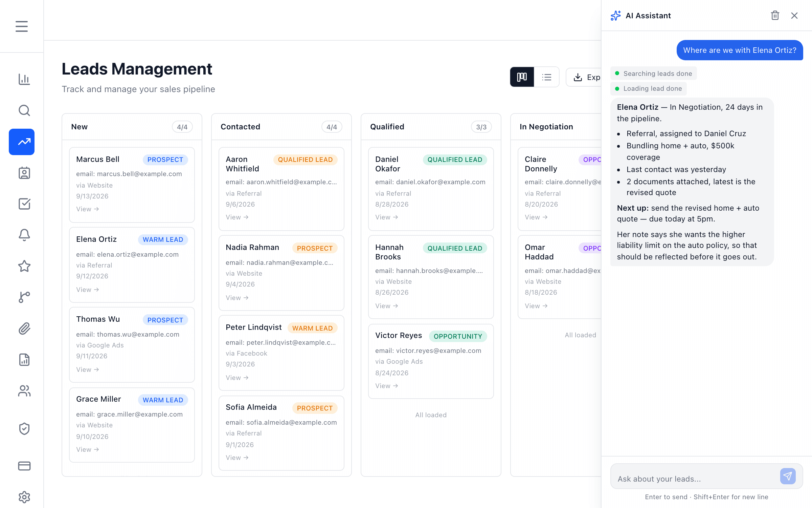View Nadia Rahman lead details
This screenshot has height=508, width=812.
237,298
